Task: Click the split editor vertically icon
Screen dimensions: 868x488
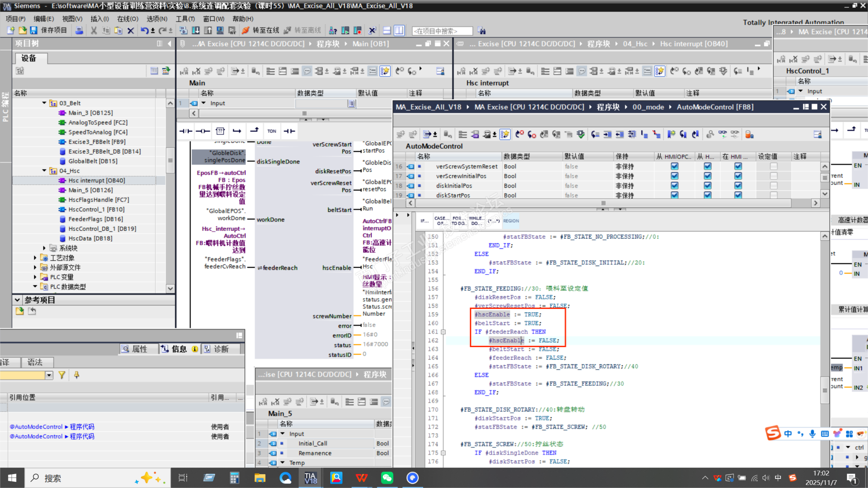Action: [x=399, y=30]
